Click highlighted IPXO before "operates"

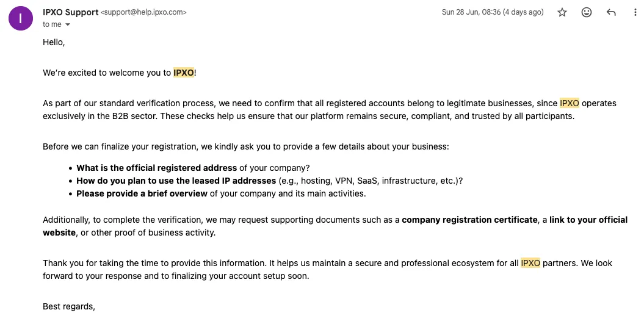(570, 103)
